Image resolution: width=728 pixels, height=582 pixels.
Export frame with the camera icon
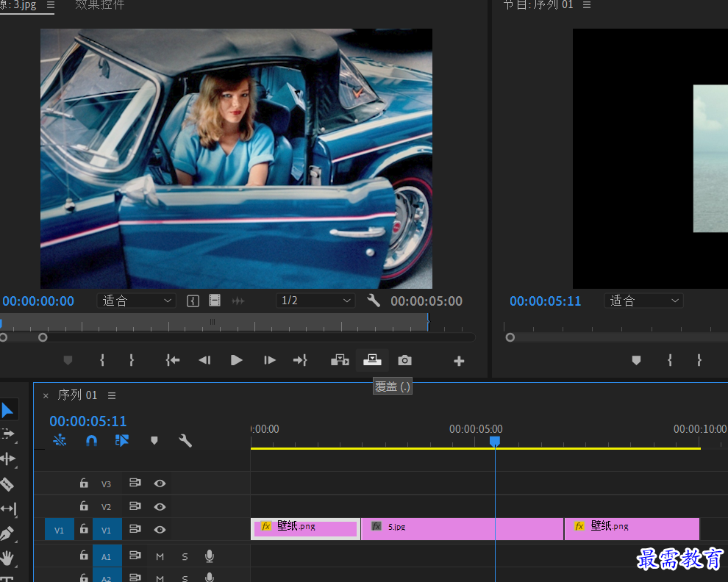pyautogui.click(x=405, y=360)
